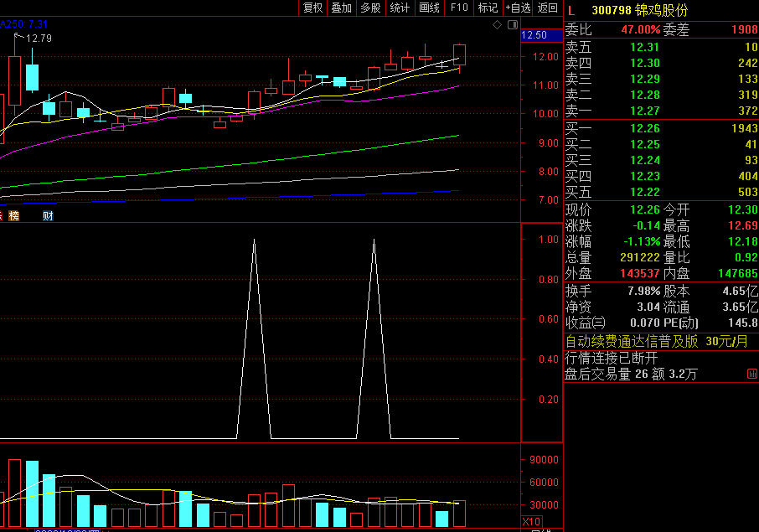This screenshot has width=759, height=532.
Task: Click the latest red candlestick on the chart
Action: pos(459,54)
